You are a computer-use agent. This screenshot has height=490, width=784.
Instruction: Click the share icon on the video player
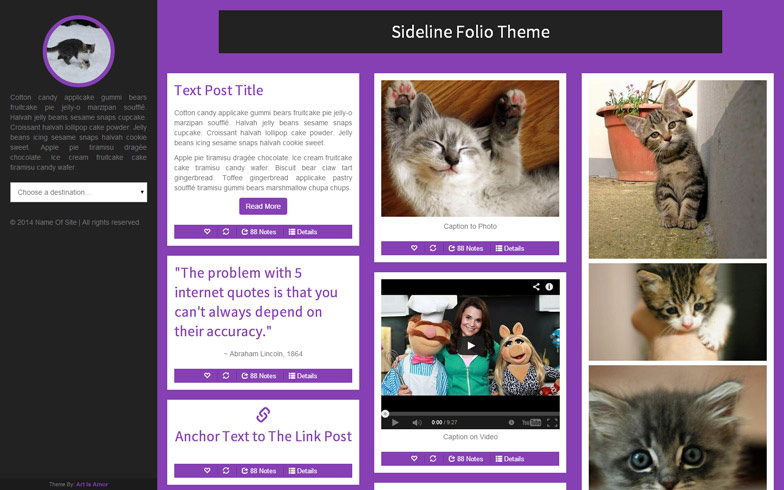[536, 286]
